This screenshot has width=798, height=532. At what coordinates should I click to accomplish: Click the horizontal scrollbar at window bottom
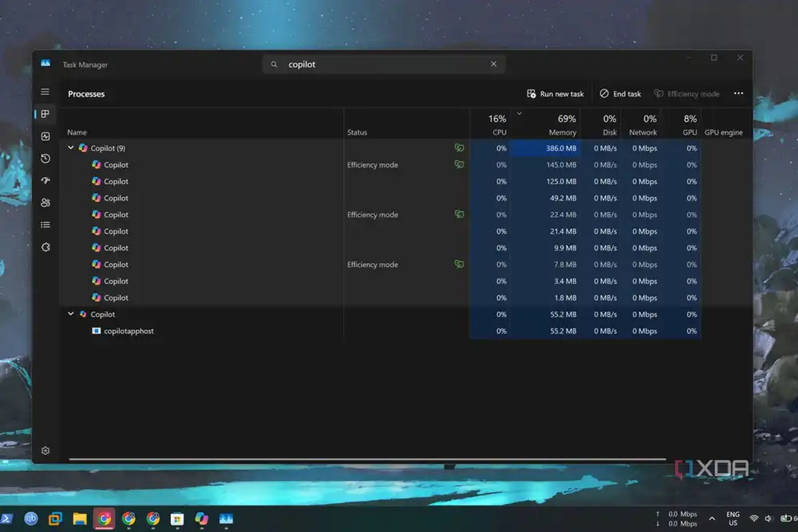(x=367, y=459)
